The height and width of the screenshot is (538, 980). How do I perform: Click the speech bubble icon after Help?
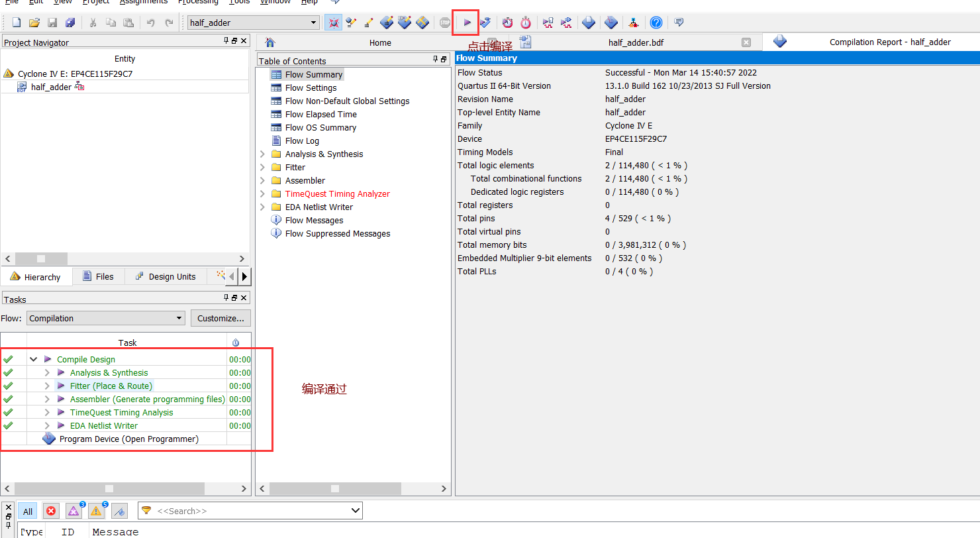[x=679, y=23]
